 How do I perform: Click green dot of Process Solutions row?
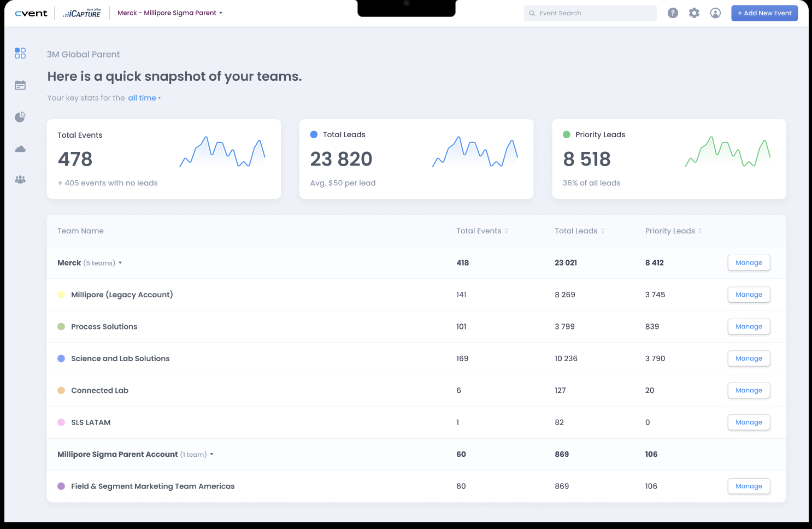[x=61, y=327]
